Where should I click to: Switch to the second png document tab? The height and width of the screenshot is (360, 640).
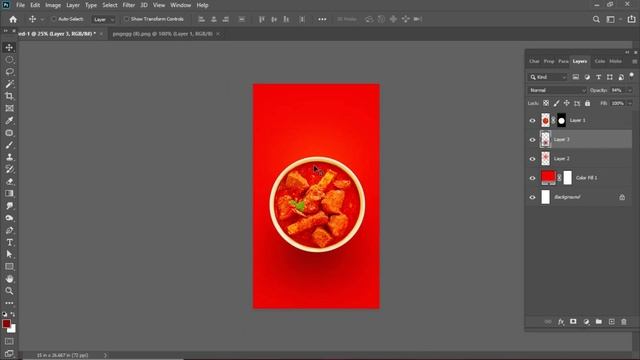(x=162, y=34)
